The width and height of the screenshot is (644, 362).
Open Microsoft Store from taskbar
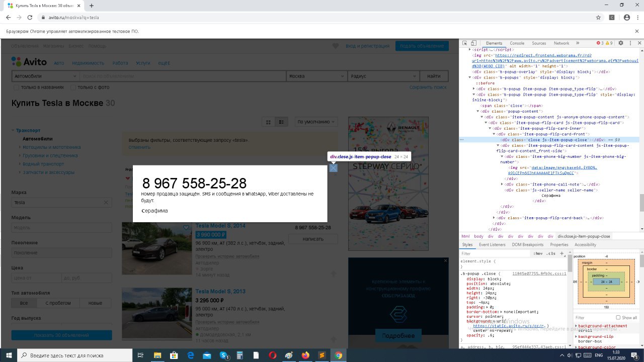174,355
